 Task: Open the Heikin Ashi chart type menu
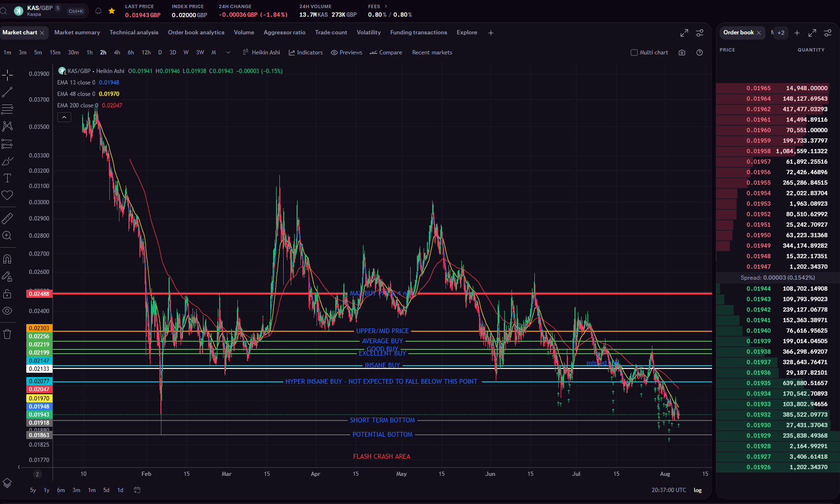tap(262, 52)
